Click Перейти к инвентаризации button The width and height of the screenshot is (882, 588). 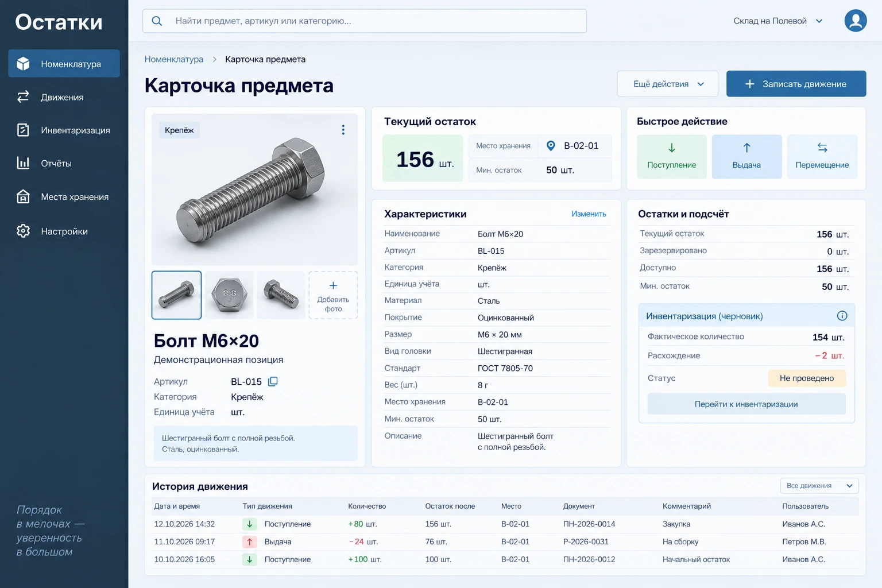tap(746, 404)
